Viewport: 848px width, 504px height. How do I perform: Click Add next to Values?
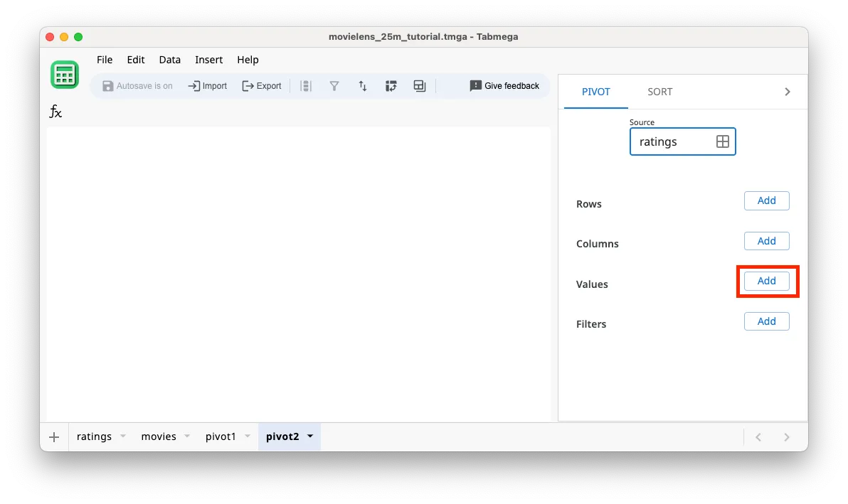(x=766, y=281)
